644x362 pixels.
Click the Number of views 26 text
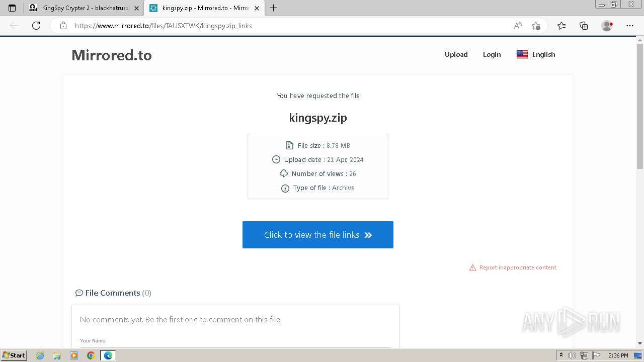[x=324, y=173]
